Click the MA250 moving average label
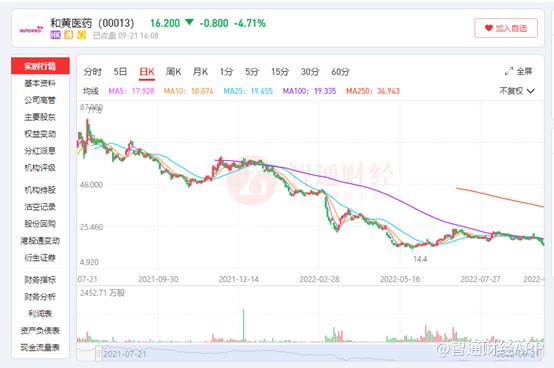The image size is (554, 368). click(372, 91)
